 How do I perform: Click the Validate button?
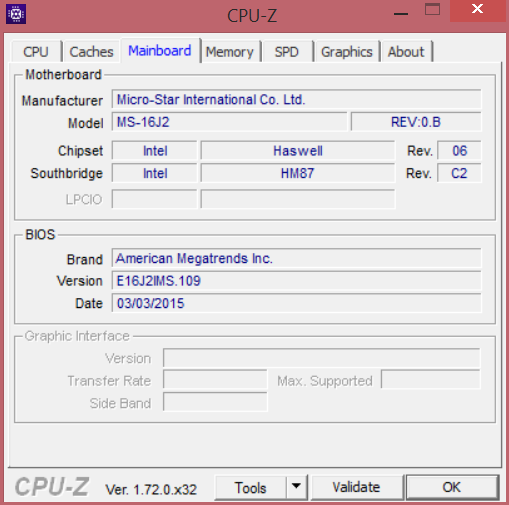[x=356, y=487]
